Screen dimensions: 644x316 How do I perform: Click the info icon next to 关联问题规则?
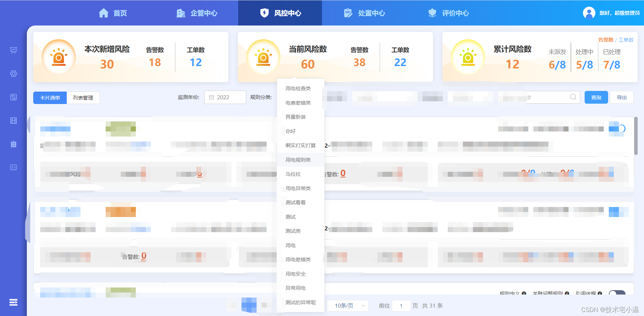567,293
